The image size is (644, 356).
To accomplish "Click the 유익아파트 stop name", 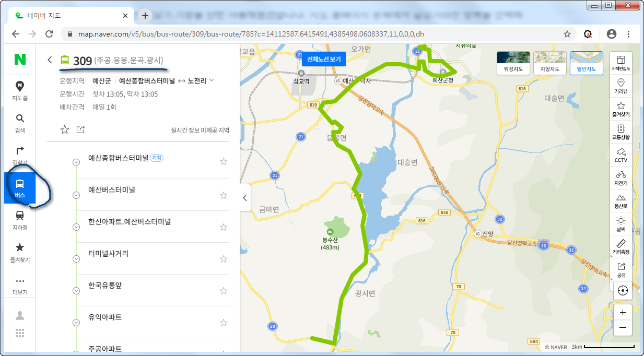I will [104, 317].
